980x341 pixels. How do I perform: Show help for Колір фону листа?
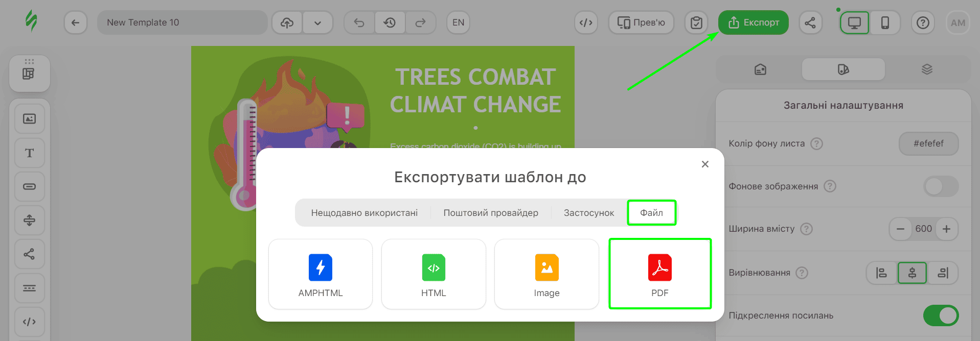pos(817,143)
